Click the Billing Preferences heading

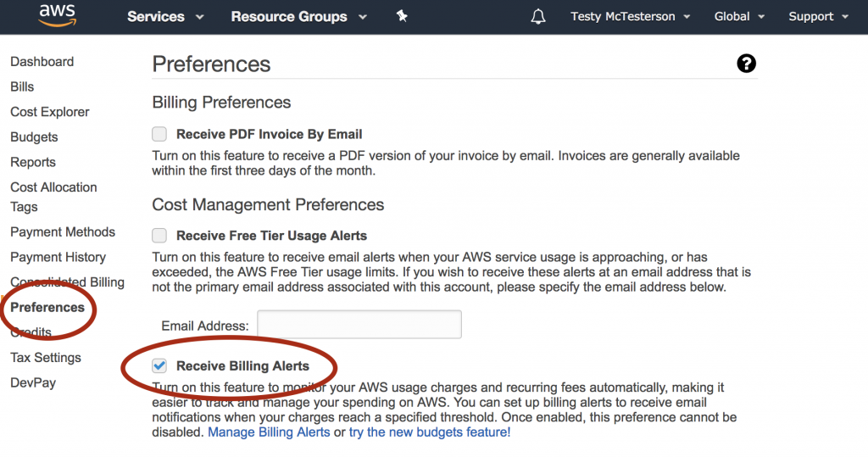click(221, 103)
